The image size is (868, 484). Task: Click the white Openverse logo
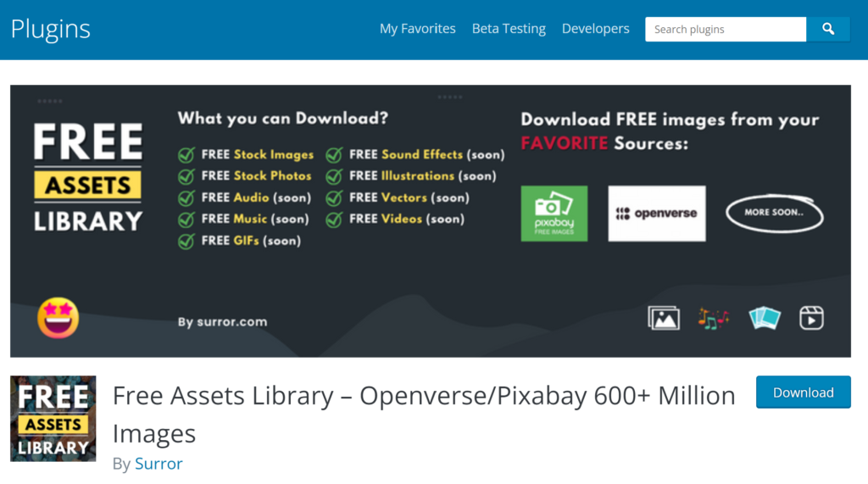click(x=656, y=214)
